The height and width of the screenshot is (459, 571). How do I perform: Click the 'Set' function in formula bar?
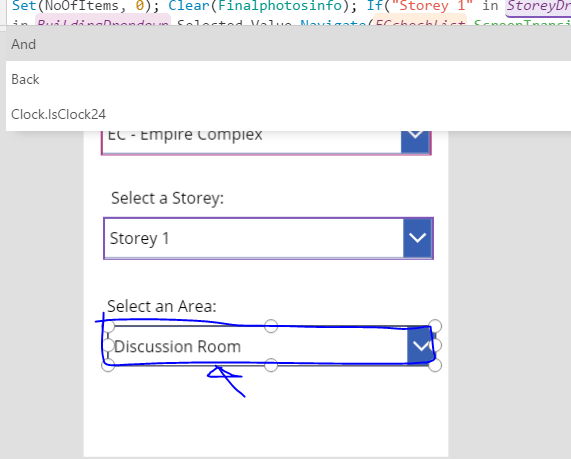click(x=24, y=6)
